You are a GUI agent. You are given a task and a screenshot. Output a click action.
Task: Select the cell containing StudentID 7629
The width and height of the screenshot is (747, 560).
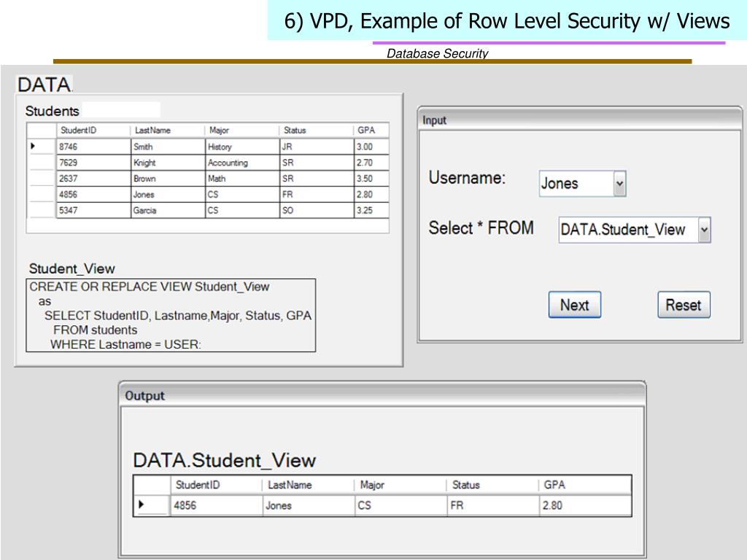93,163
